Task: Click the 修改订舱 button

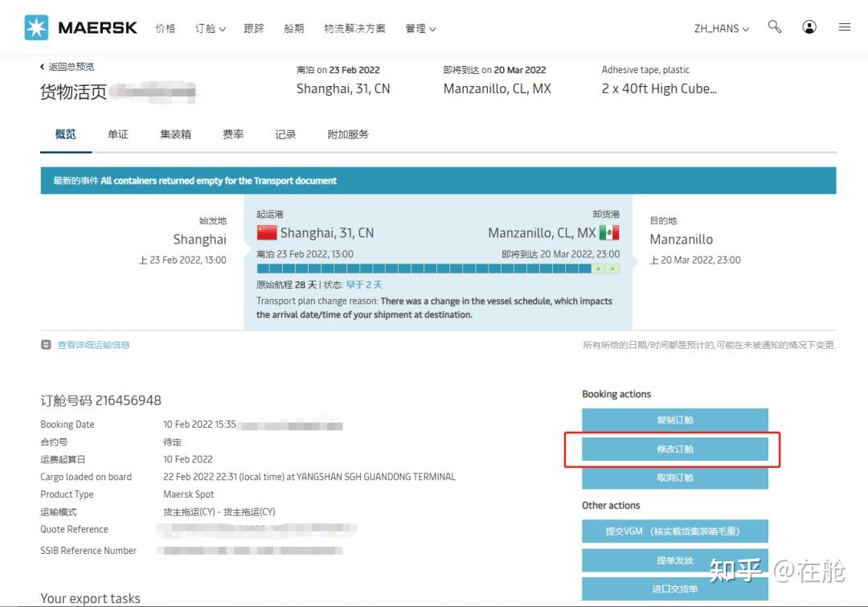Action: (674, 449)
